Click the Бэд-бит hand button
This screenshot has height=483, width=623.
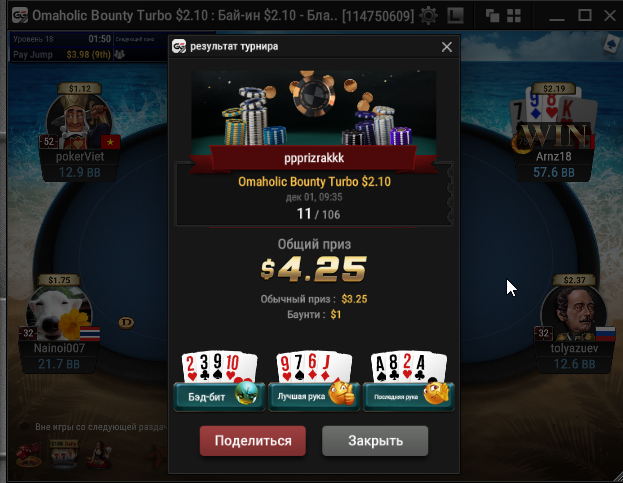coord(219,396)
